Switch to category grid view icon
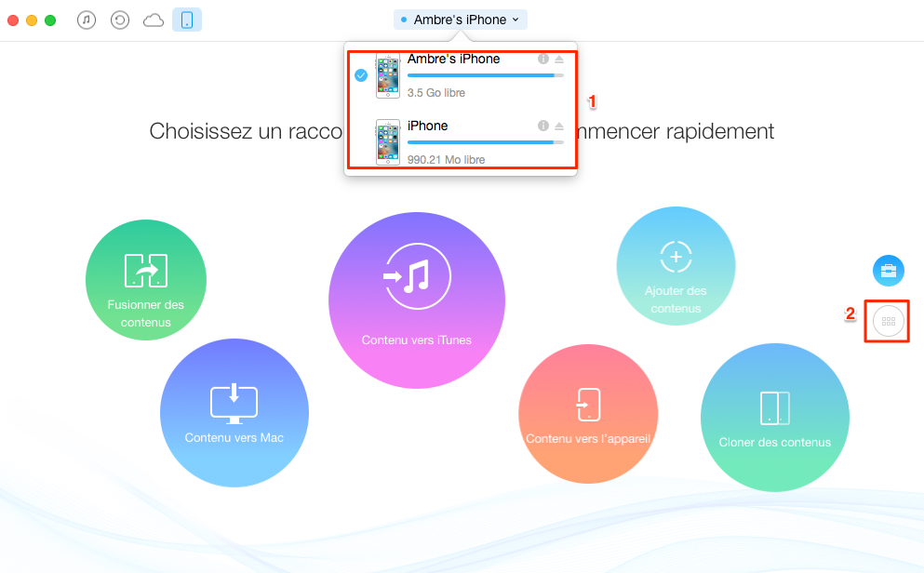The width and height of the screenshot is (924, 573). (889, 321)
